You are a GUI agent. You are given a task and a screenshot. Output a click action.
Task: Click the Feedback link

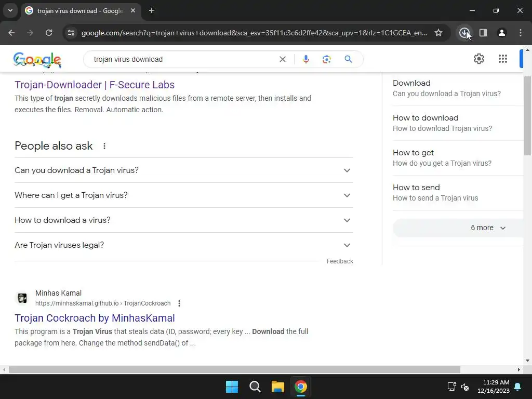pyautogui.click(x=340, y=261)
